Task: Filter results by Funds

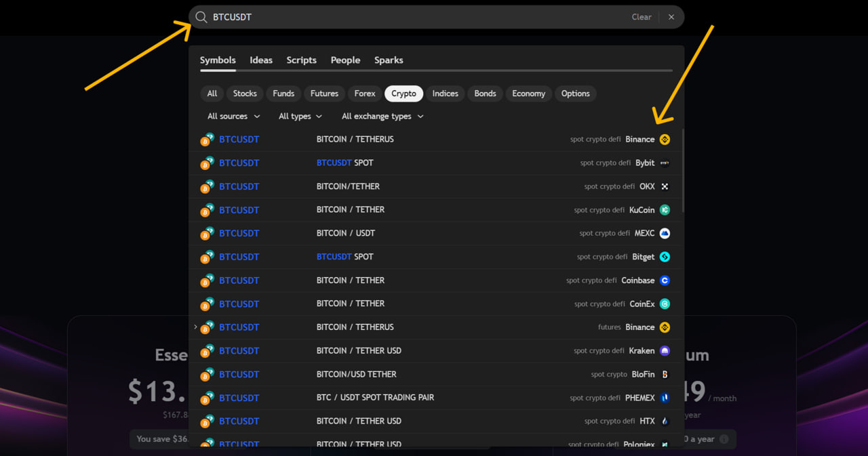Action: [283, 94]
